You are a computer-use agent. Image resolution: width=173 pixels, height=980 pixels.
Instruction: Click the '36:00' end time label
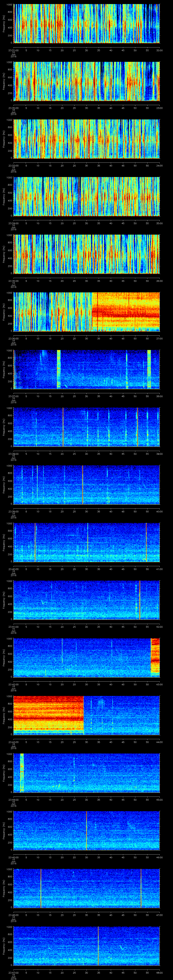[159, 281]
